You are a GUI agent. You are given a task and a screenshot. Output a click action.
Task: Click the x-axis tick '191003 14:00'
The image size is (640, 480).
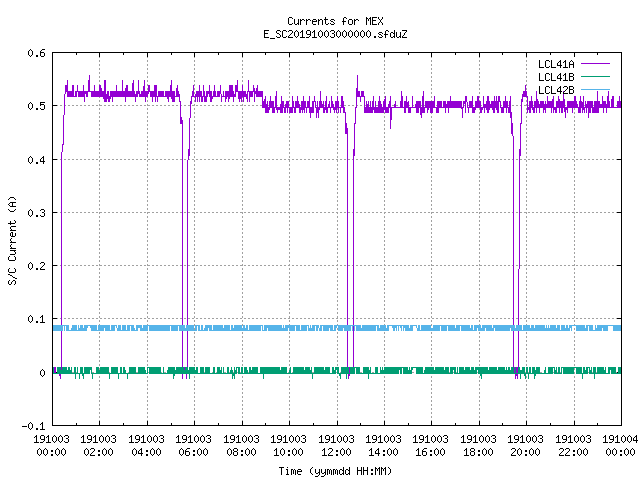(383, 445)
